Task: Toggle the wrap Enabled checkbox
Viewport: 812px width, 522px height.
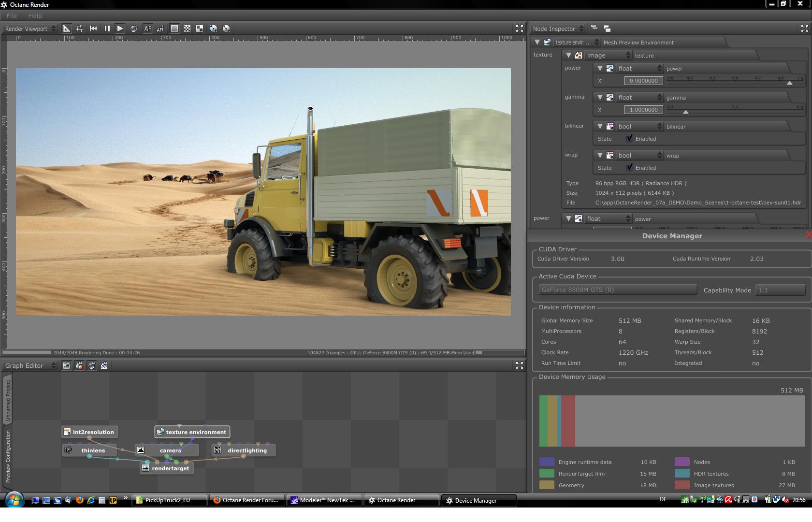Action: coord(629,168)
